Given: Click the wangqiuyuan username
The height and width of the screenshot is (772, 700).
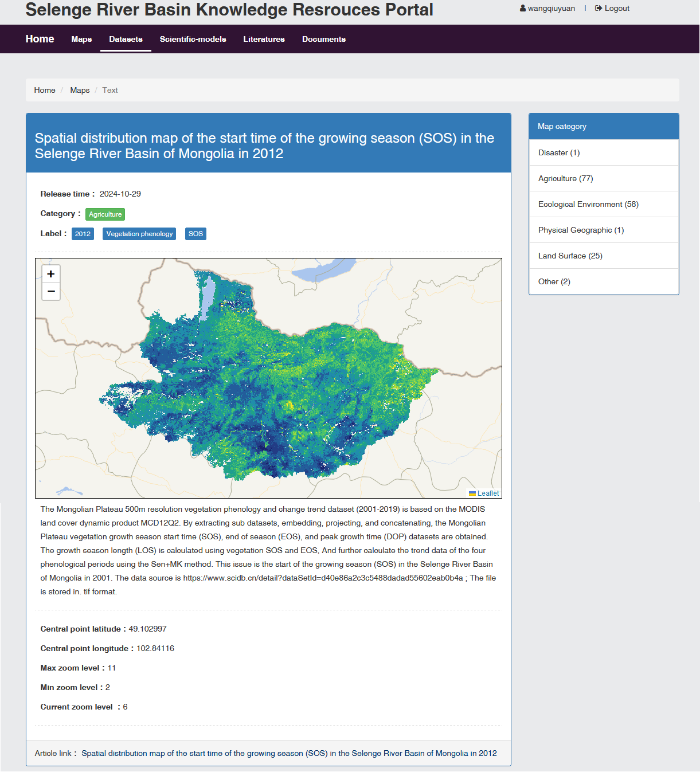Looking at the screenshot, I should tap(551, 9).
